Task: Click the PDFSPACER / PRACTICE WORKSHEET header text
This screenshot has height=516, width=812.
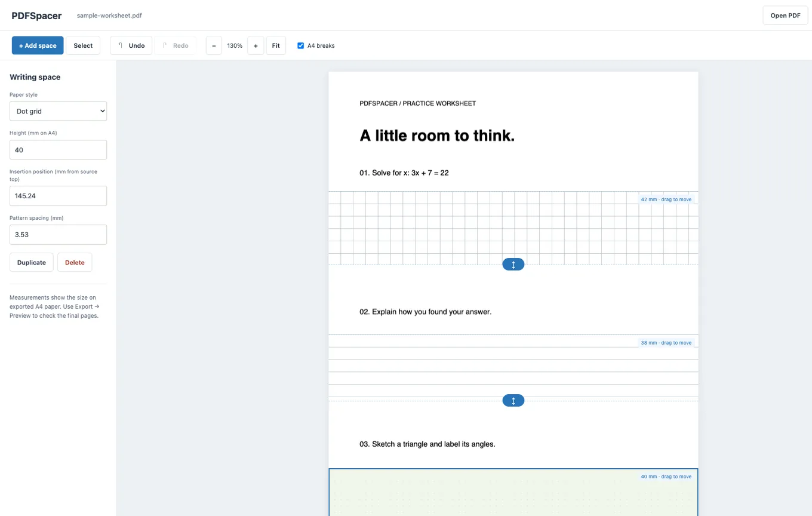Action: click(418, 103)
